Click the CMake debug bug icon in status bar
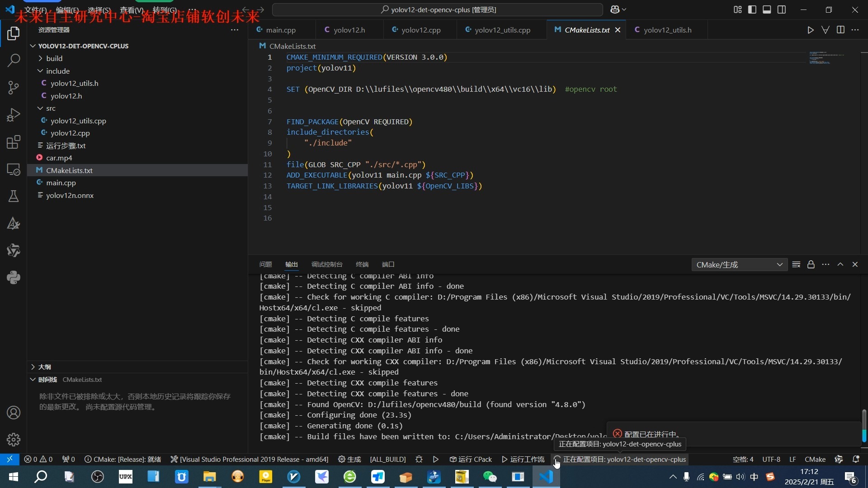Screen dimensions: 868x488 pyautogui.click(x=419, y=460)
